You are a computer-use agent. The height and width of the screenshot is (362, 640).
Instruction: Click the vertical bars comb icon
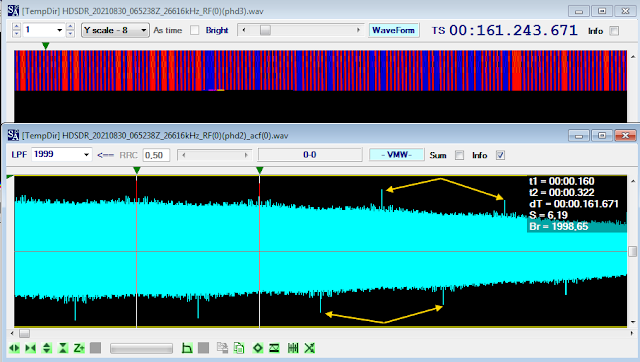pos(293,348)
